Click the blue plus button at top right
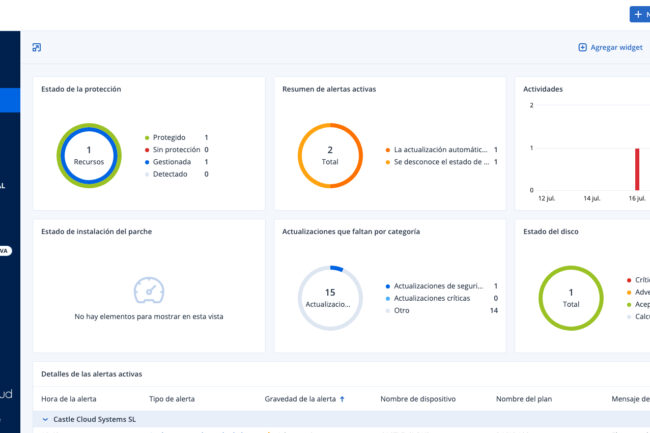Screen dimensions: 650x433 (x=640, y=15)
